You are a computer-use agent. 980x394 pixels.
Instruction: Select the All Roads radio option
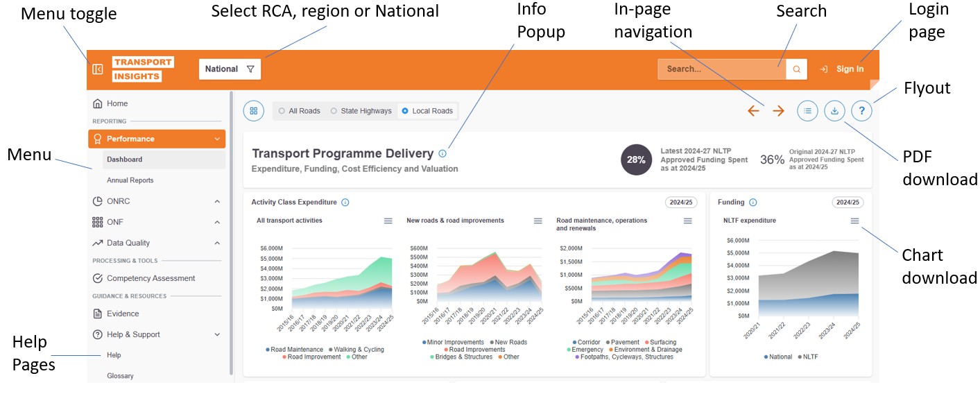[299, 111]
